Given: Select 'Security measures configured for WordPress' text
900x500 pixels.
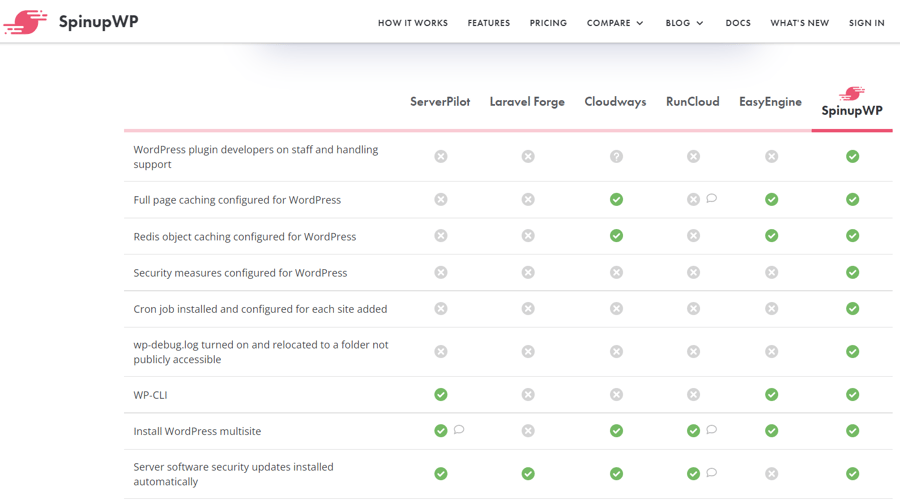Looking at the screenshot, I should (240, 273).
